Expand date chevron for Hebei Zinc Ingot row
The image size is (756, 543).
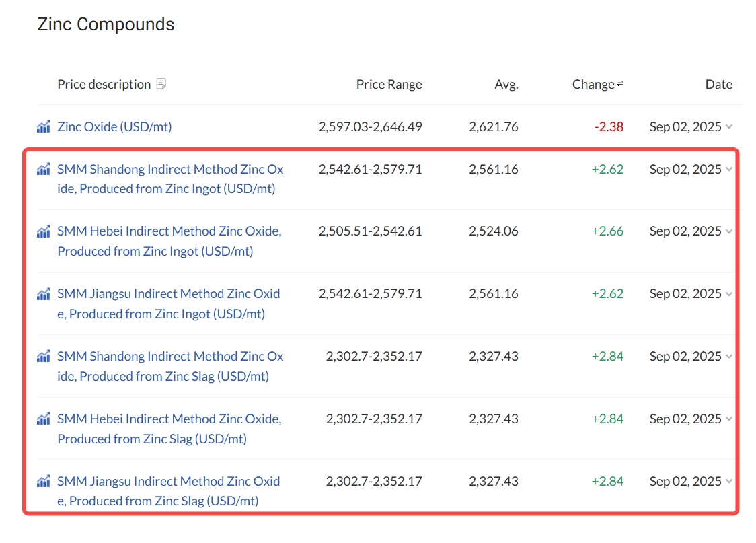click(729, 231)
